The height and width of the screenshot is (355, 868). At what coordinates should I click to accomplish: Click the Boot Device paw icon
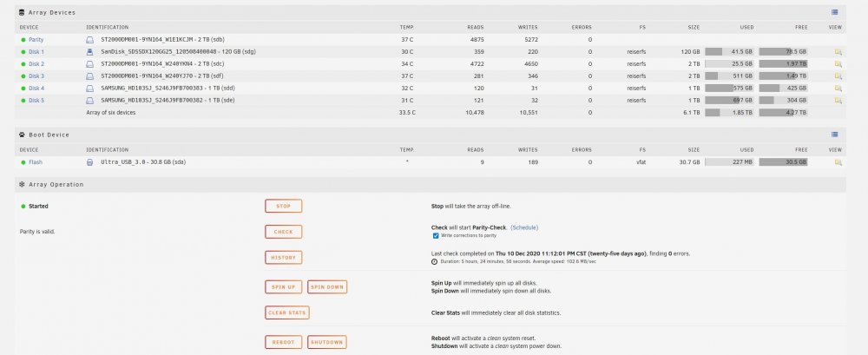(23, 135)
